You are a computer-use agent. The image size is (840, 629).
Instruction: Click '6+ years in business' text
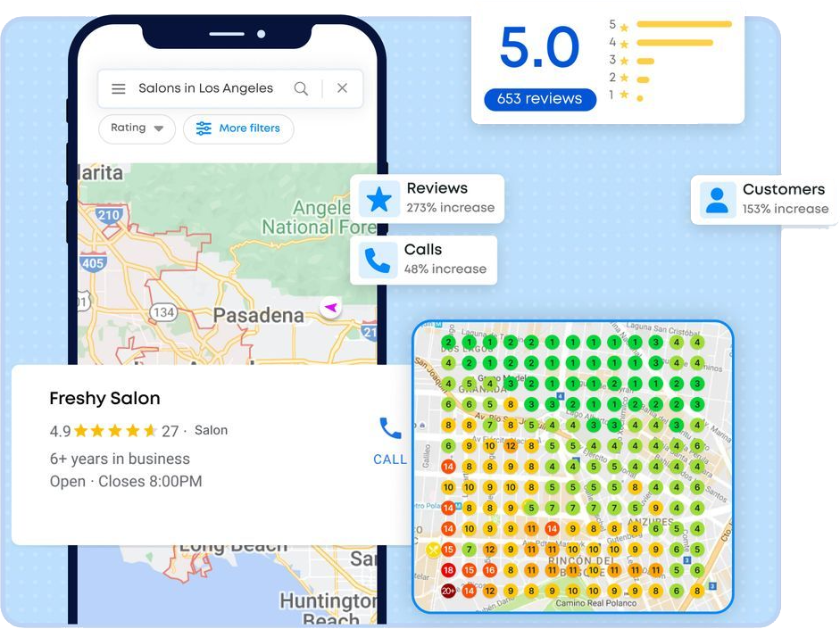coord(120,459)
